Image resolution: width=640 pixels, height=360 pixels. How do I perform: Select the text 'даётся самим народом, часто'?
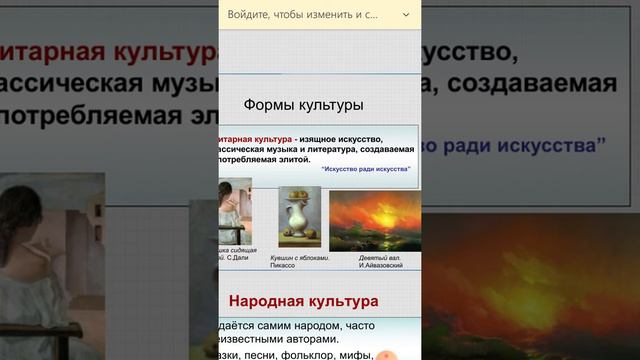click(297, 326)
